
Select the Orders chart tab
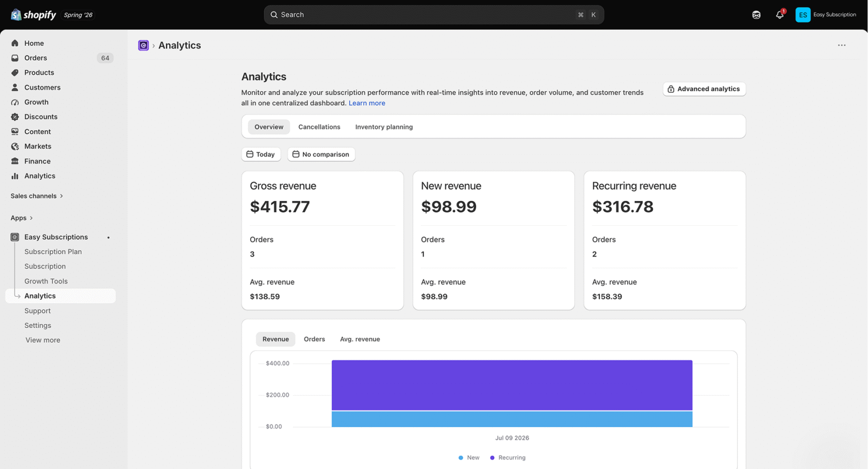pyautogui.click(x=314, y=339)
